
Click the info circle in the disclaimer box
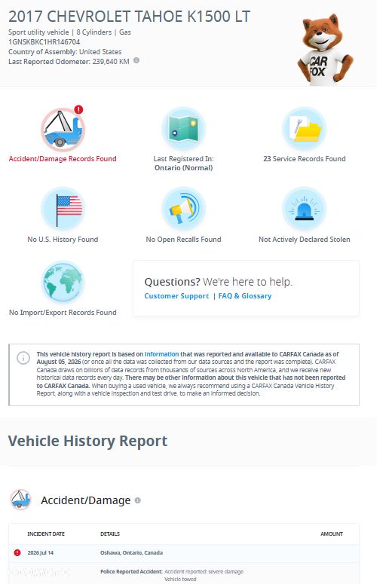tap(23, 358)
